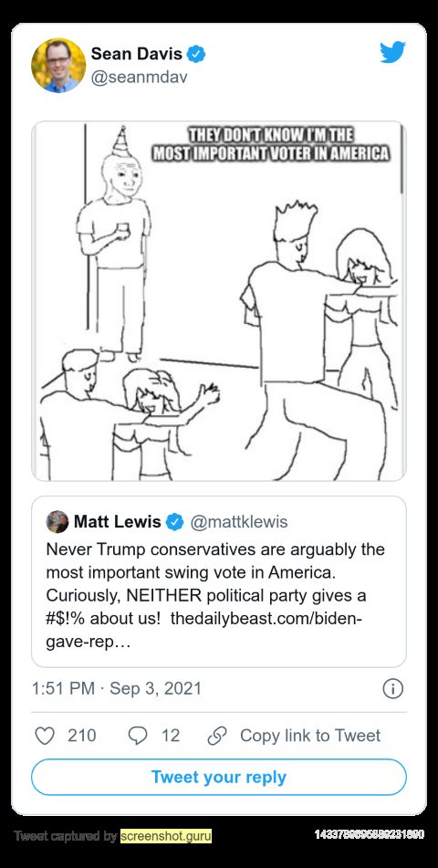Click the Twitter bird logo
The image size is (438, 868).
tap(392, 53)
